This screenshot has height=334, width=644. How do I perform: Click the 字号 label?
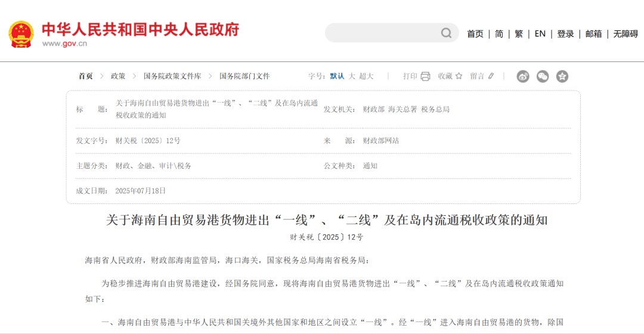coord(317,76)
